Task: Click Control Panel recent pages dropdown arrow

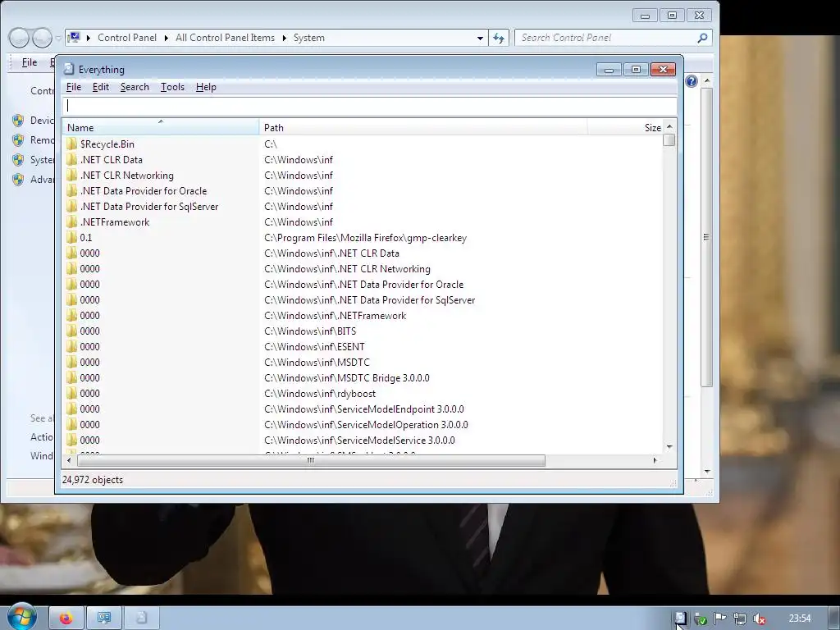Action: click(x=58, y=39)
